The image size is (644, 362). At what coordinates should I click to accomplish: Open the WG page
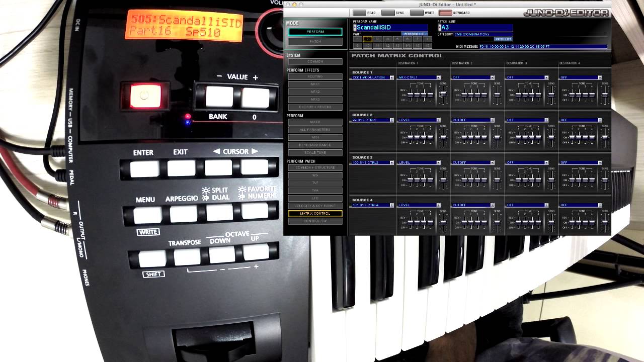coord(315,175)
